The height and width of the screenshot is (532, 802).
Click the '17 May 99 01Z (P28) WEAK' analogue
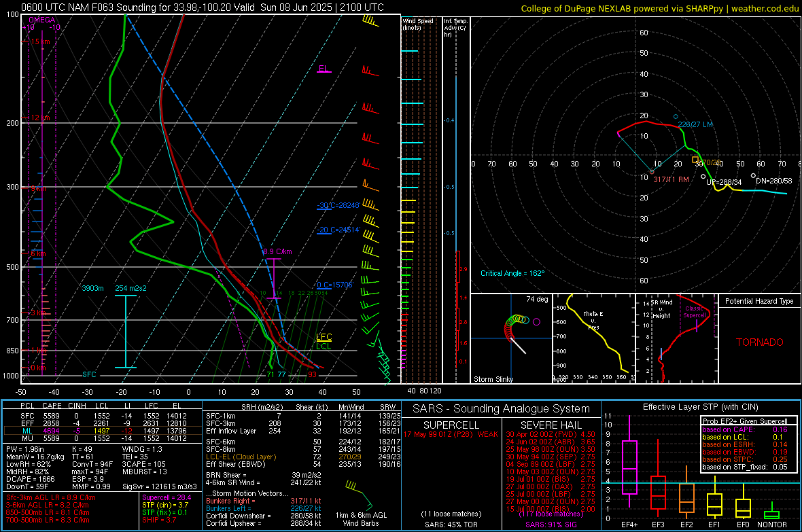tap(451, 434)
